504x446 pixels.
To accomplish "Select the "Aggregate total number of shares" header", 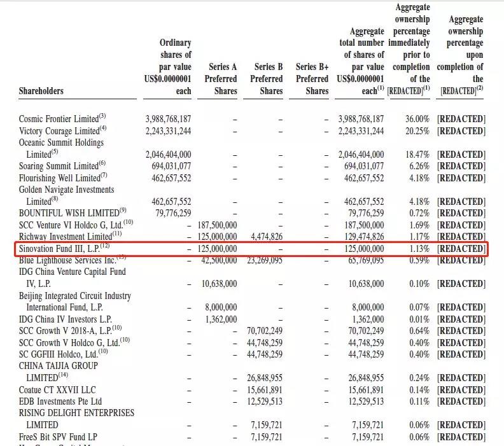I will [360, 61].
